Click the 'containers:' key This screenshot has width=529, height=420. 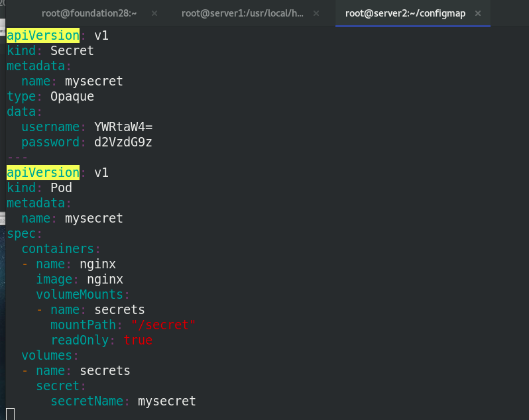61,249
